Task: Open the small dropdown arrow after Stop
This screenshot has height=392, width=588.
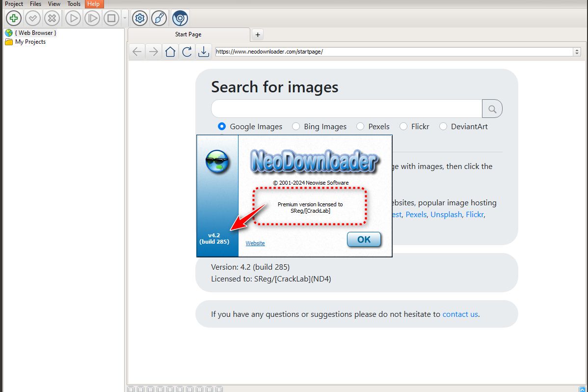Action: click(125, 18)
